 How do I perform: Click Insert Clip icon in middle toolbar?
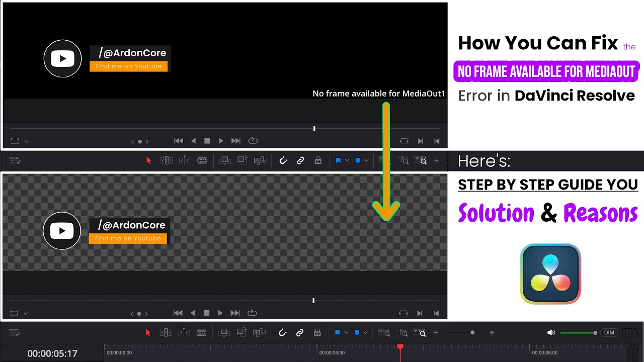tap(225, 160)
